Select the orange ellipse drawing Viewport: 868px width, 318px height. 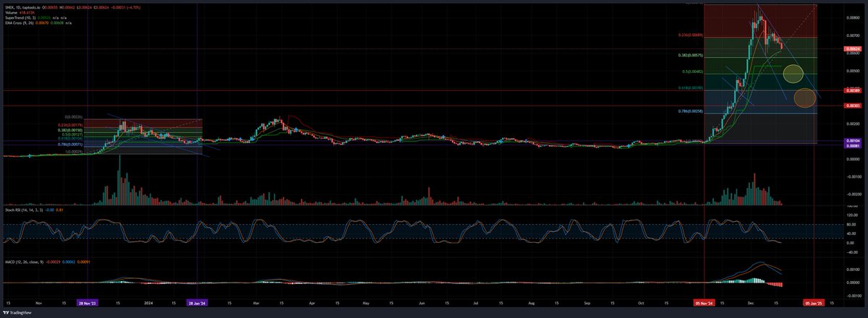[804, 98]
